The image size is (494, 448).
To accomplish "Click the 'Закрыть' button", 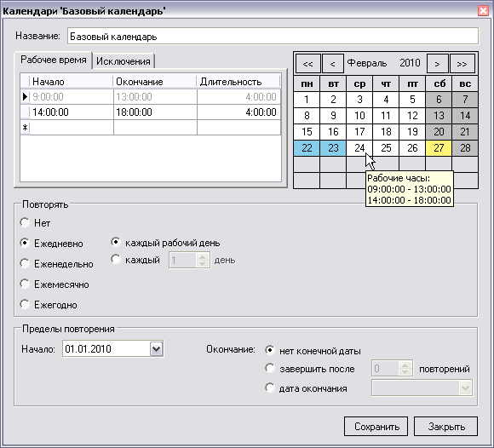I will (x=445, y=427).
